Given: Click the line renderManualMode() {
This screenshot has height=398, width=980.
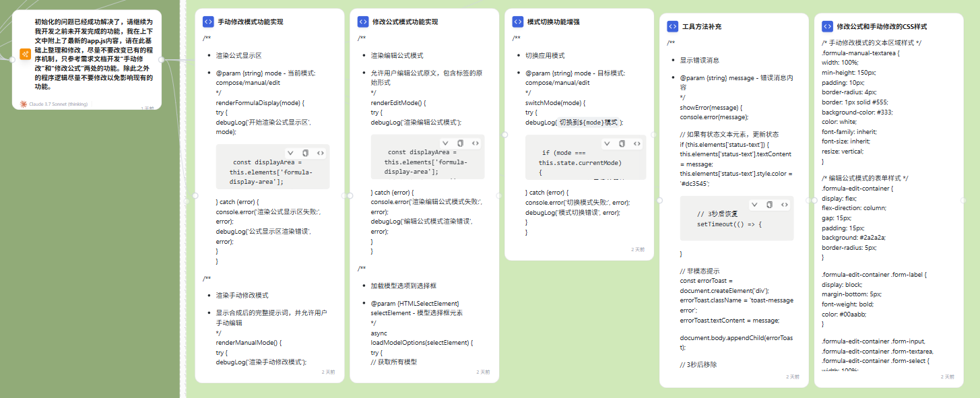Looking at the screenshot, I should pos(248,342).
